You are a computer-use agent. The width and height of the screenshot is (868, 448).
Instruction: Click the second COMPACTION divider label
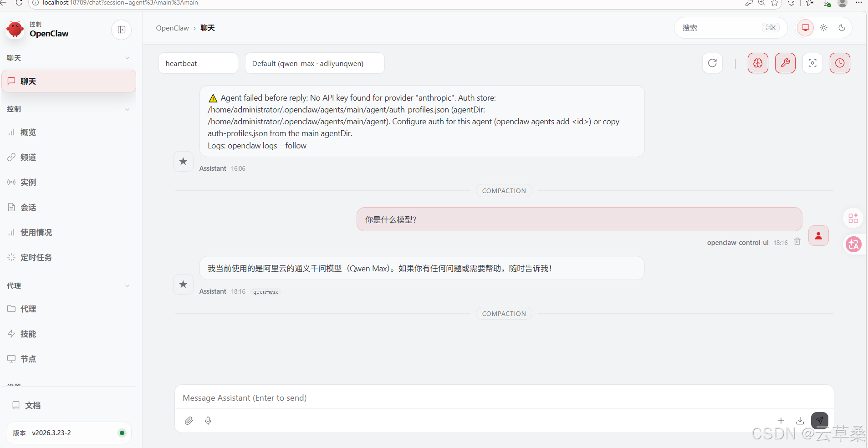pos(504,314)
